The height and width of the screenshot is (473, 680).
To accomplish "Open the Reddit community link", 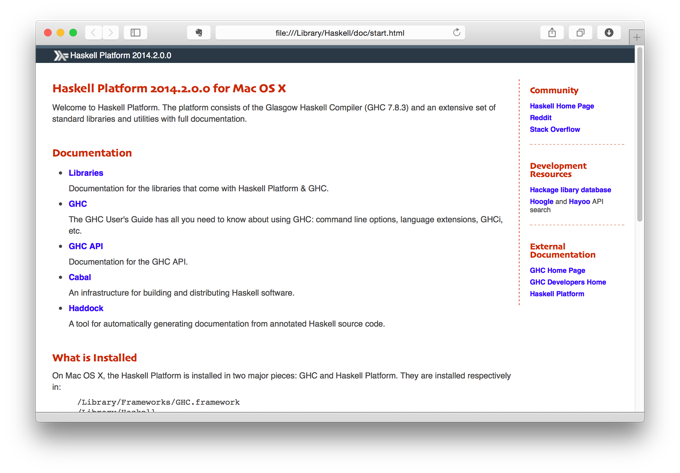I will [x=540, y=117].
